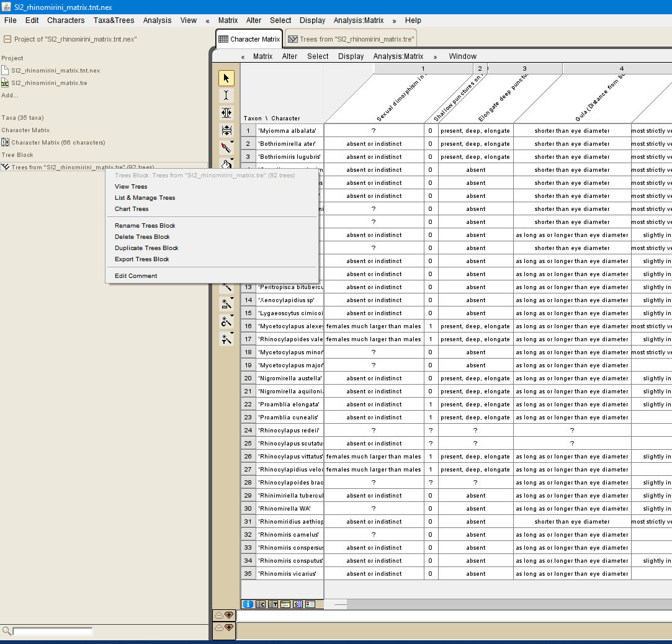Viewport: 672px width, 644px height.
Task: Open the state names editor S icon
Action: point(298,604)
